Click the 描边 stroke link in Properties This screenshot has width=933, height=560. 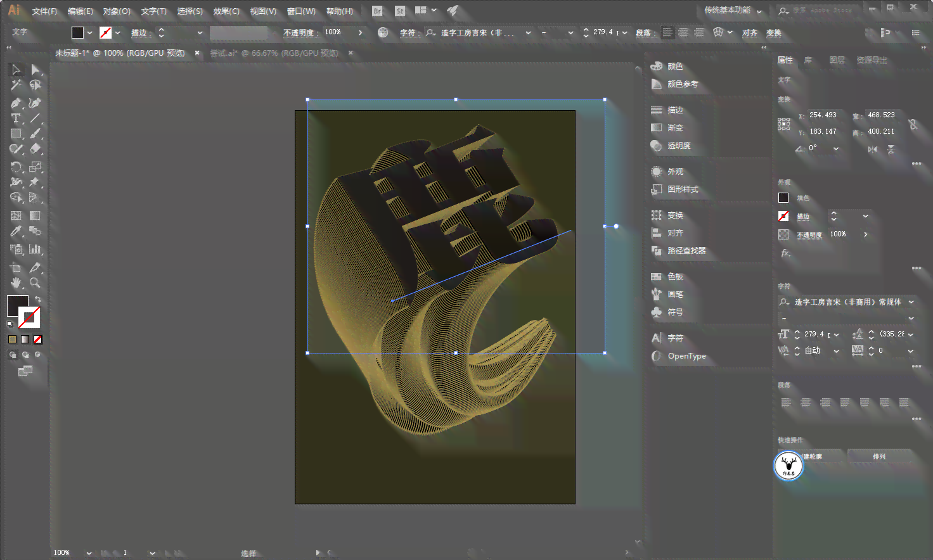803,217
